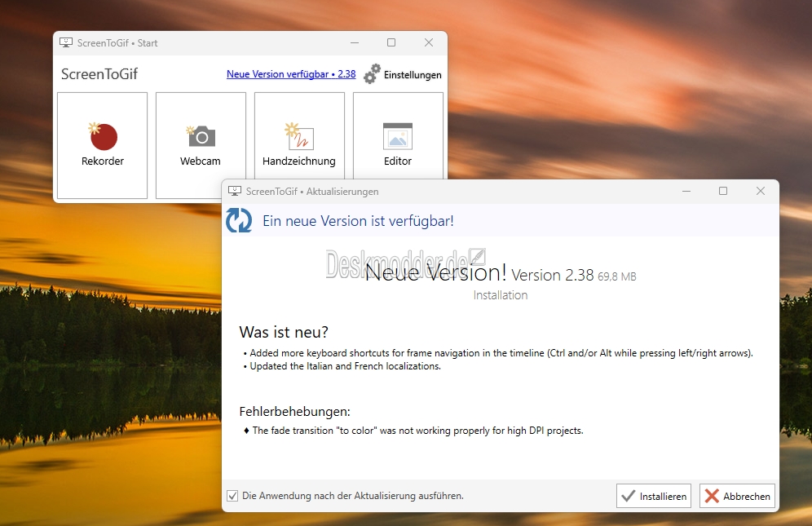
Task: Minimize the Aktualisierungen window
Action: (x=686, y=191)
